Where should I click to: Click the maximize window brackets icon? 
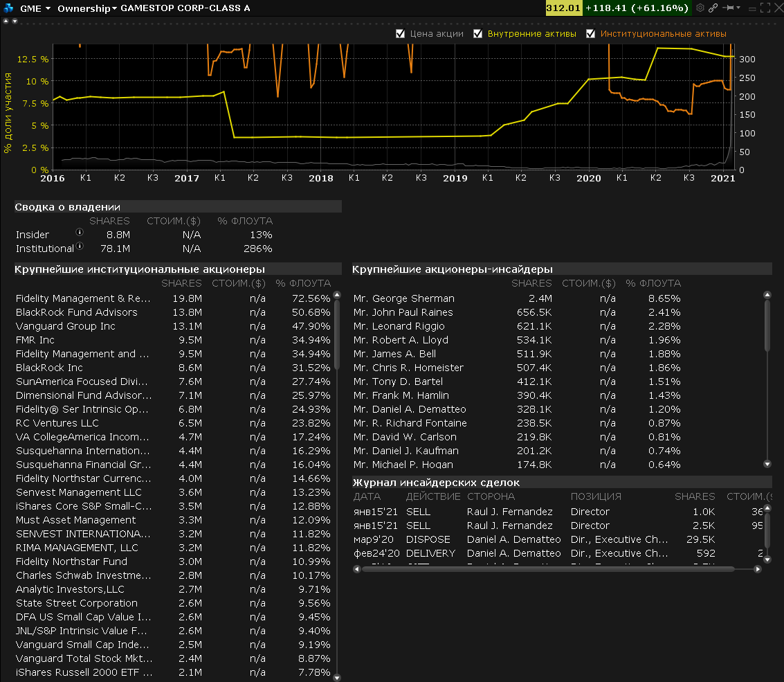coord(765,8)
